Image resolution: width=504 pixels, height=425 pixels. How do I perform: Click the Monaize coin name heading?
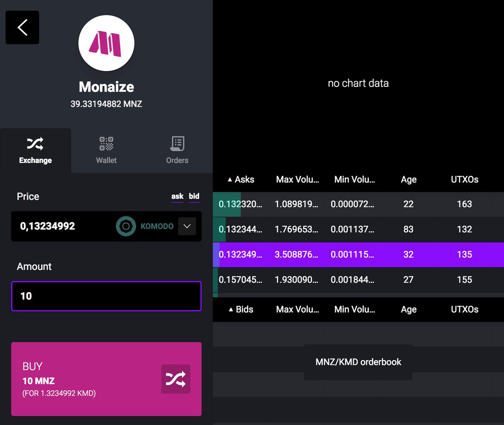point(106,87)
